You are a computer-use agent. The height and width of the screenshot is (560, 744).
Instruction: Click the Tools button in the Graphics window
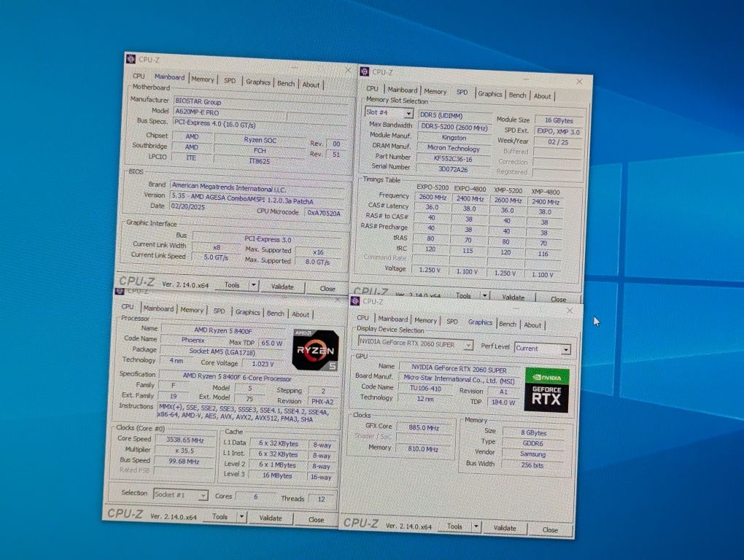tap(454, 526)
